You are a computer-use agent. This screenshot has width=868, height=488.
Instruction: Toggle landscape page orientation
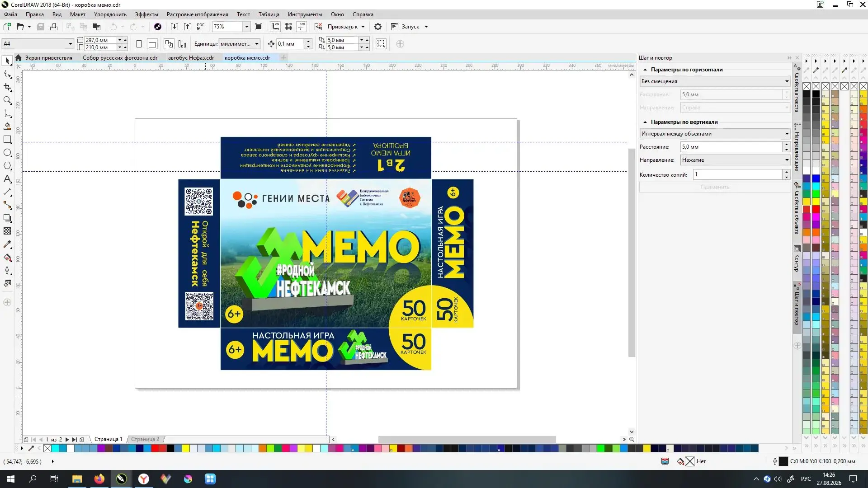click(152, 44)
